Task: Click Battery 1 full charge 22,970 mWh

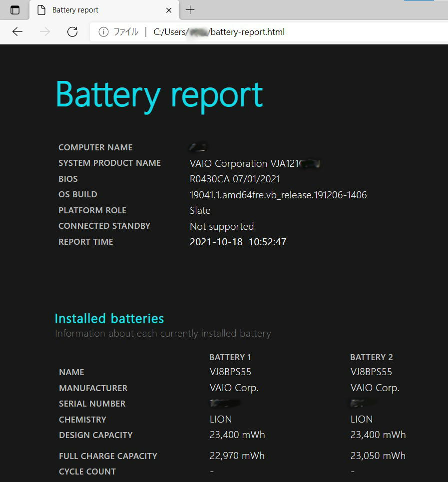Action: point(237,456)
